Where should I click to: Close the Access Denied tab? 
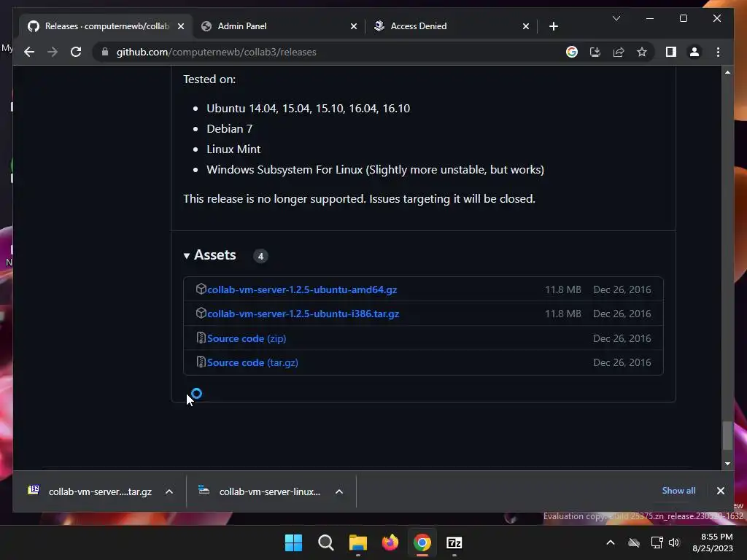click(x=525, y=26)
